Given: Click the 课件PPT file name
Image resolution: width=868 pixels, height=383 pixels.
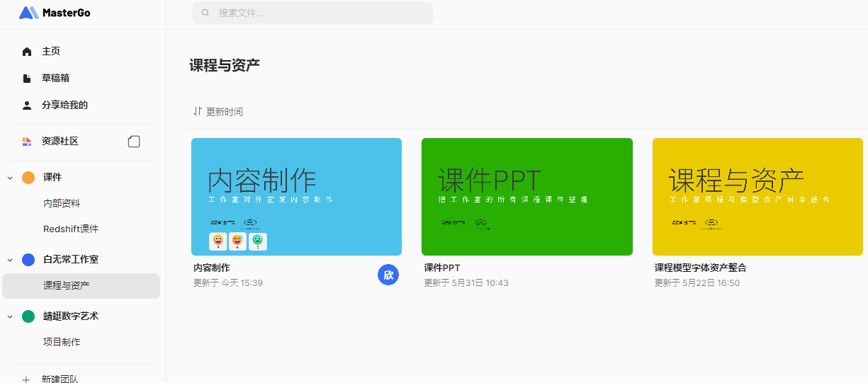Looking at the screenshot, I should pos(442,268).
